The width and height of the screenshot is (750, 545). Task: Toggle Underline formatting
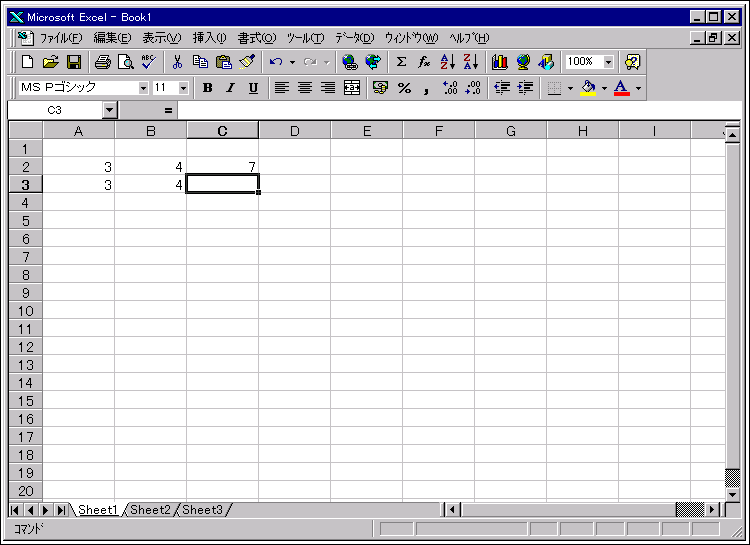pos(253,88)
